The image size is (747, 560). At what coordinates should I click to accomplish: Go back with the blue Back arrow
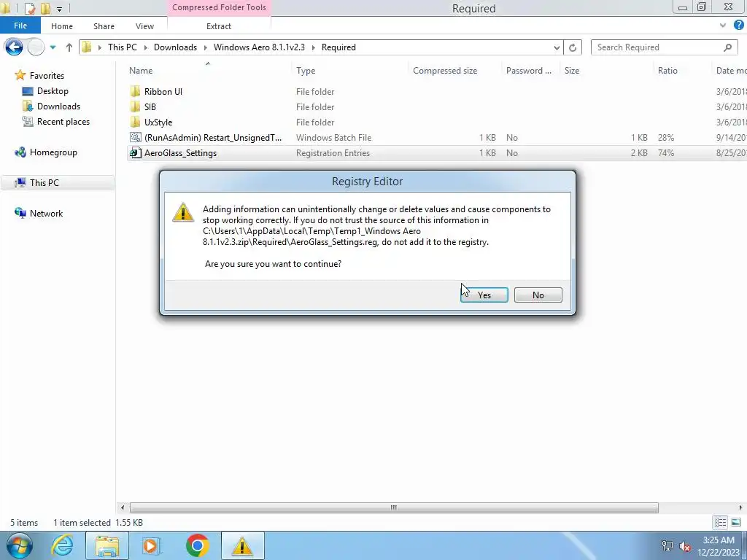[x=14, y=47]
